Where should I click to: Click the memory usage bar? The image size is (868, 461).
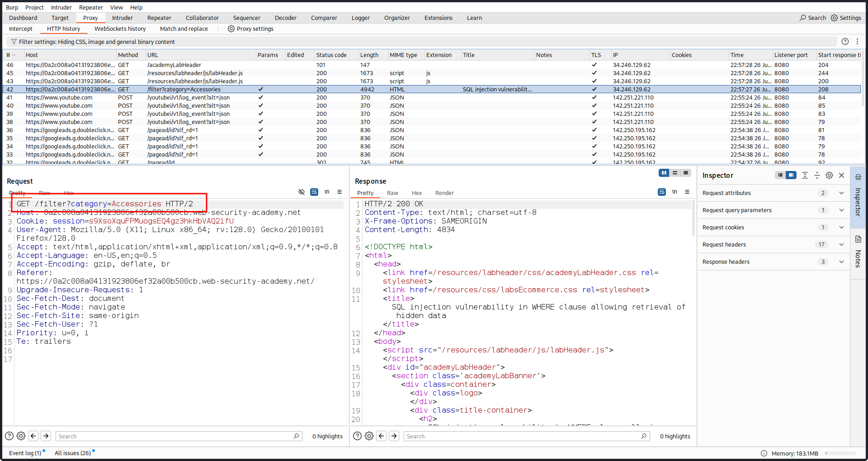click(x=840, y=453)
